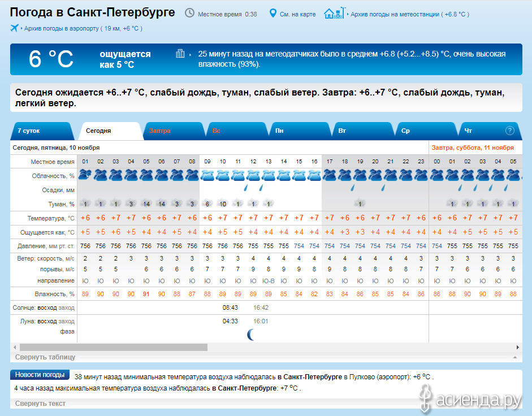Click the map pin location icon

(x=273, y=13)
